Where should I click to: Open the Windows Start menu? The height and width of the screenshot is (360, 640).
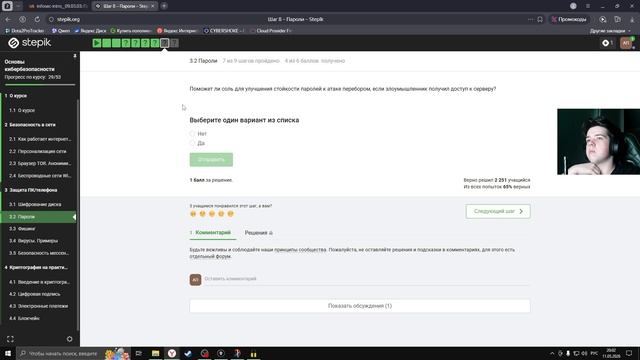8,353
